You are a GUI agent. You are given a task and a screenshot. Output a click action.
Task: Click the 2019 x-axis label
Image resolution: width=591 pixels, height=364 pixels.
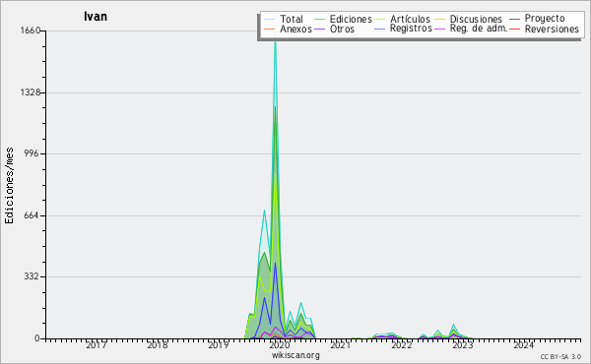[219, 344]
